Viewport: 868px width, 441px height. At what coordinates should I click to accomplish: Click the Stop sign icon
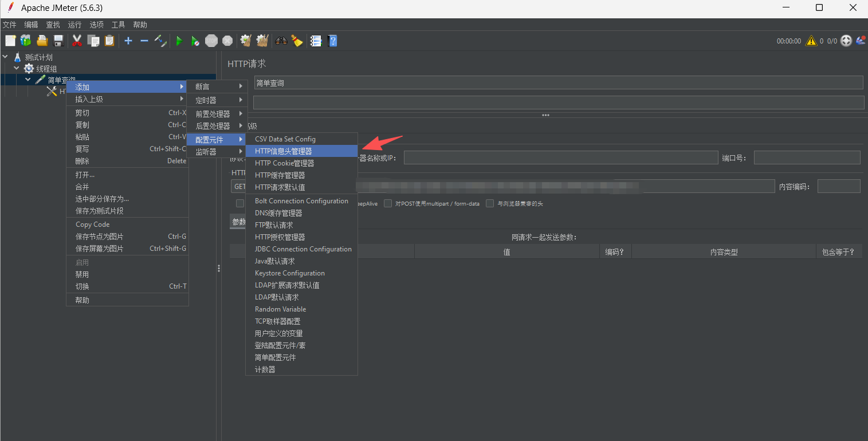211,41
